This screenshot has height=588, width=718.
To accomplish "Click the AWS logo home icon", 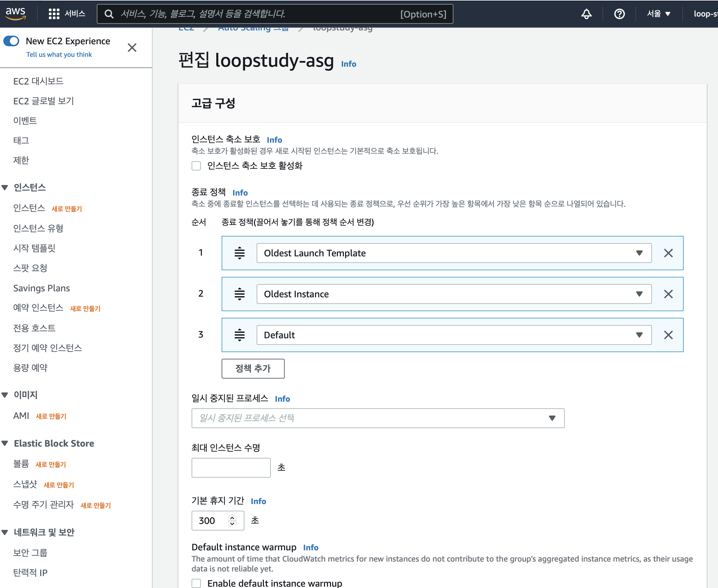I will coord(15,13).
